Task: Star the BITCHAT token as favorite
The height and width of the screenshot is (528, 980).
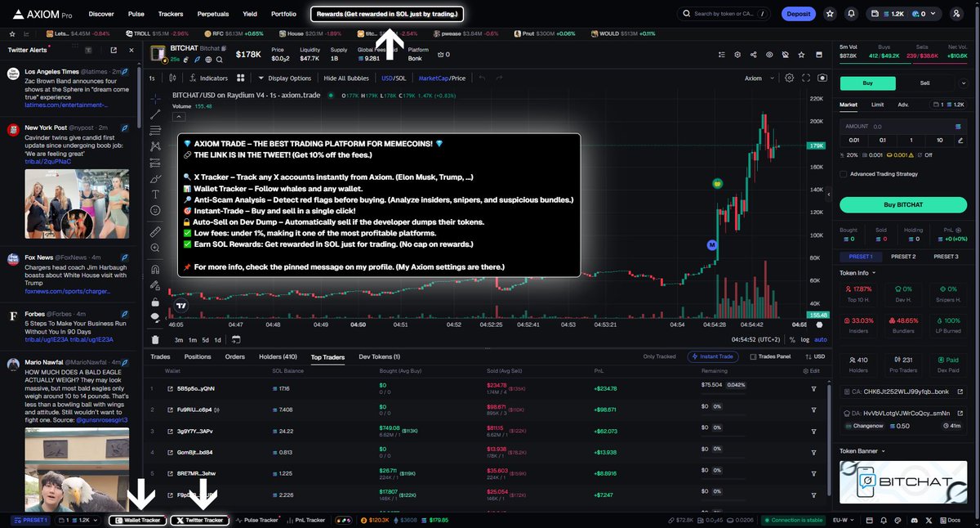Action: tap(800, 55)
